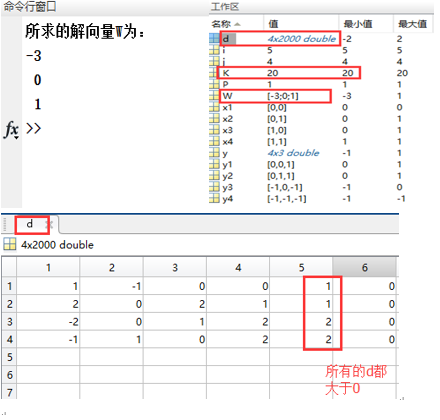The height and width of the screenshot is (420, 440).
Task: Select the x2 variable icon in workspace
Action: tap(214, 119)
